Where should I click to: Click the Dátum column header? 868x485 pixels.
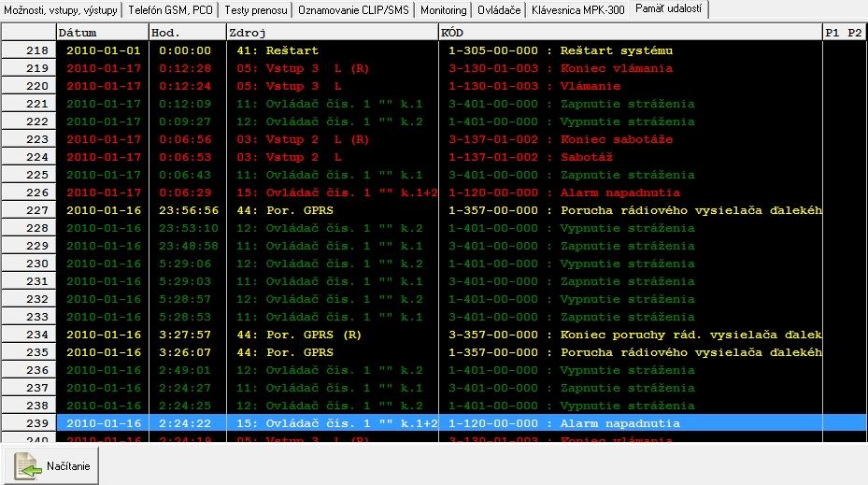coord(103,33)
